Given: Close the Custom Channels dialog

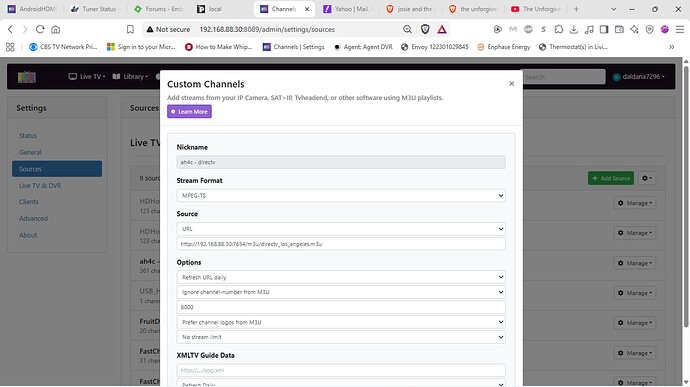Looking at the screenshot, I should tap(511, 84).
